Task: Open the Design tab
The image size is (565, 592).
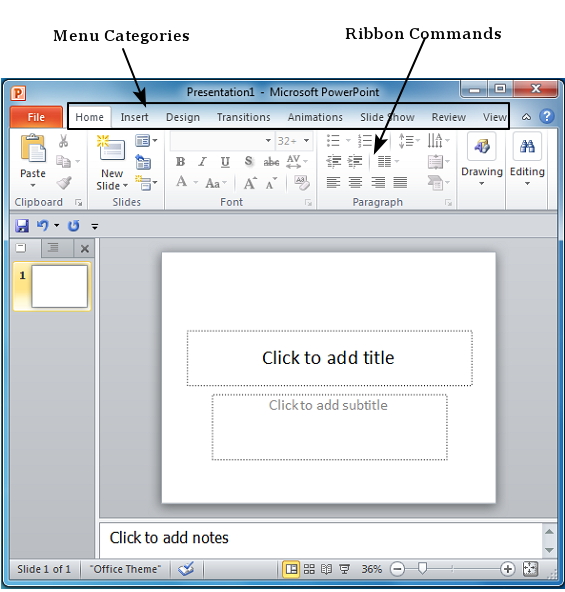Action: 183,117
